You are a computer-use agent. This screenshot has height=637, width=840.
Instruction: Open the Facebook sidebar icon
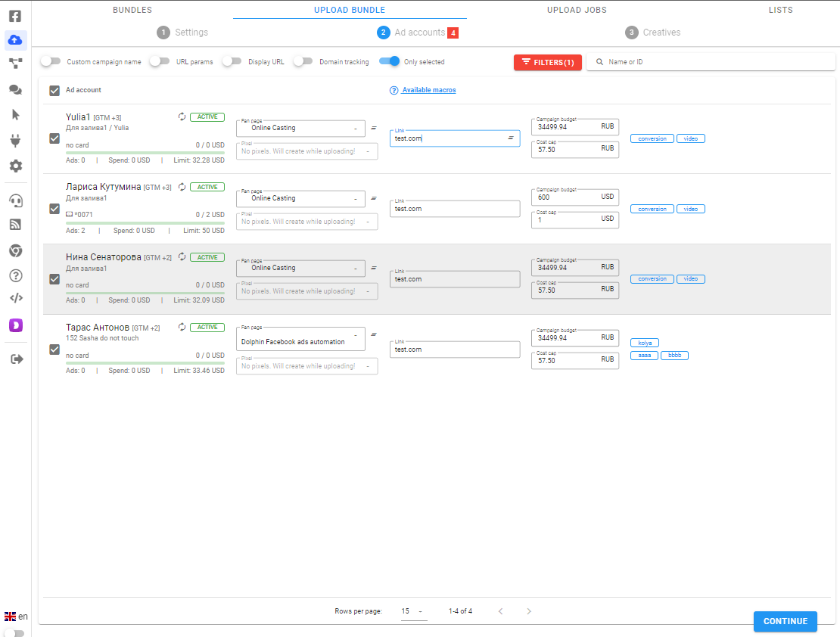[16, 16]
